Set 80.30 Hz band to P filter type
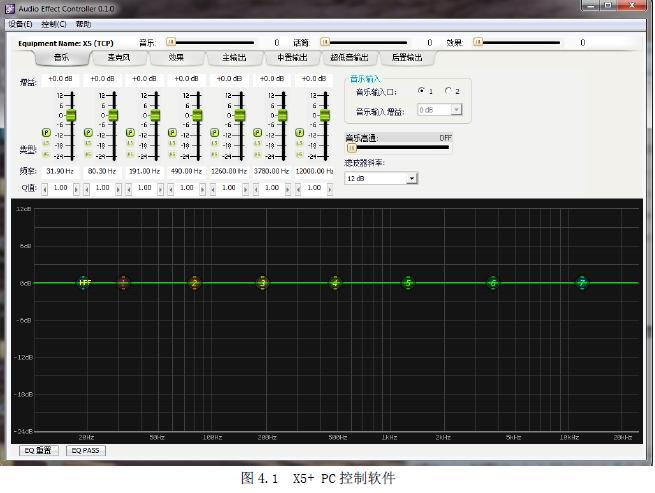This screenshot has height=493, width=655. pyautogui.click(x=88, y=133)
